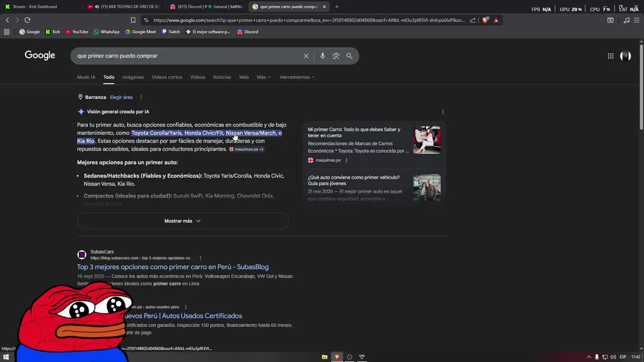Image resolution: width=644 pixels, height=362 pixels.
Task: Open Brave Shields lion icon
Action: click(x=485, y=20)
